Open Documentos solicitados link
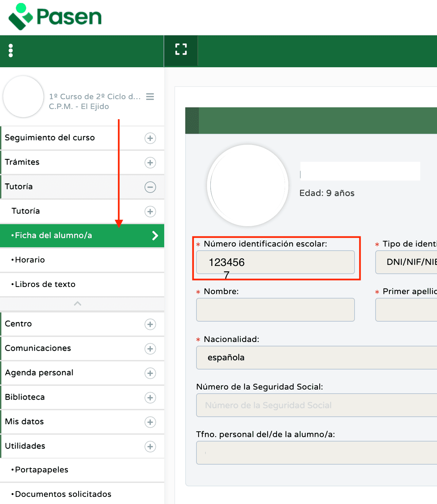Screen dimensions: 437x504 tap(63, 494)
